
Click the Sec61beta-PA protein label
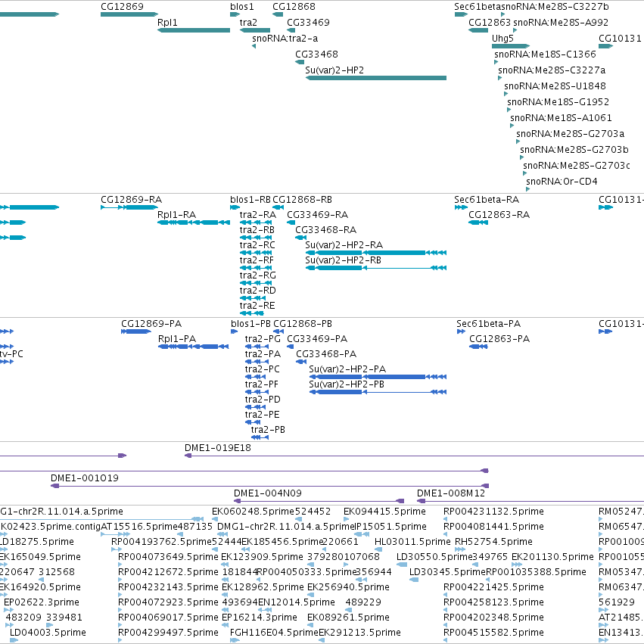pos(488,324)
